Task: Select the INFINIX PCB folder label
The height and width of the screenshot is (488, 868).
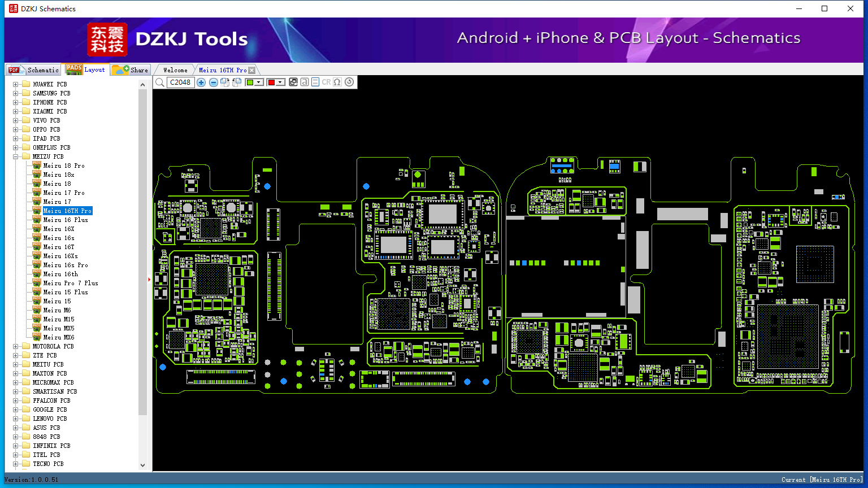Action: click(x=51, y=446)
